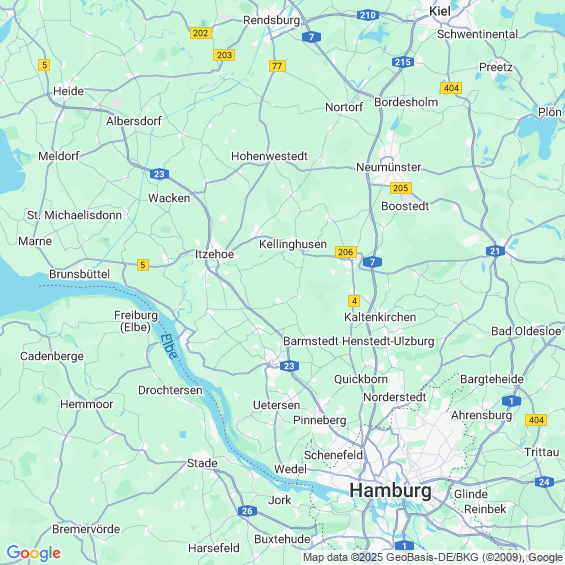Click the yellow 4 road shield
This screenshot has height=565, width=565.
tap(354, 301)
